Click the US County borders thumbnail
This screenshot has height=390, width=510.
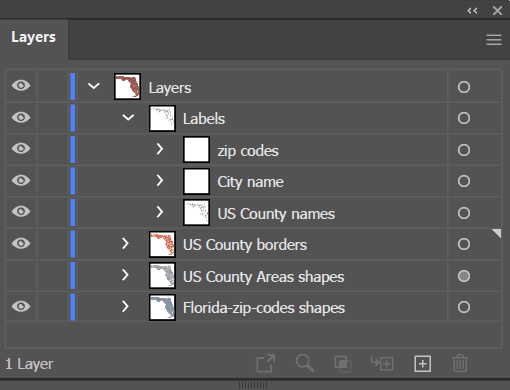pos(162,244)
